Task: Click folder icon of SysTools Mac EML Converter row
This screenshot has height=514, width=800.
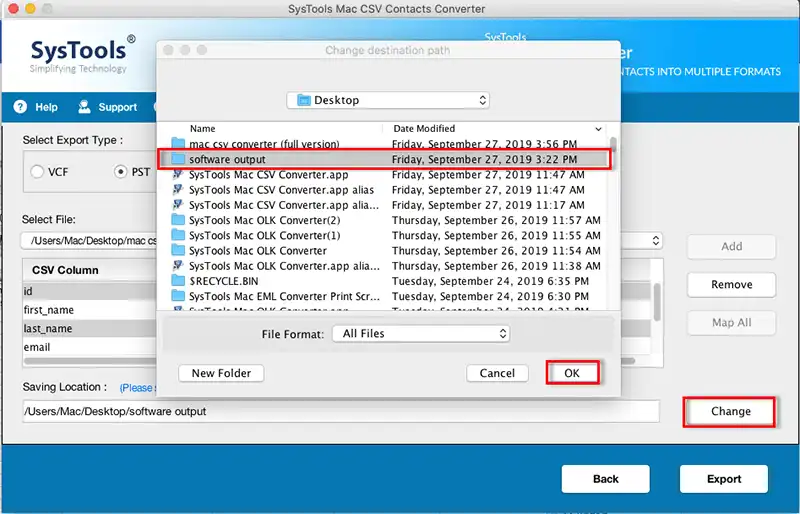Action: click(x=178, y=296)
